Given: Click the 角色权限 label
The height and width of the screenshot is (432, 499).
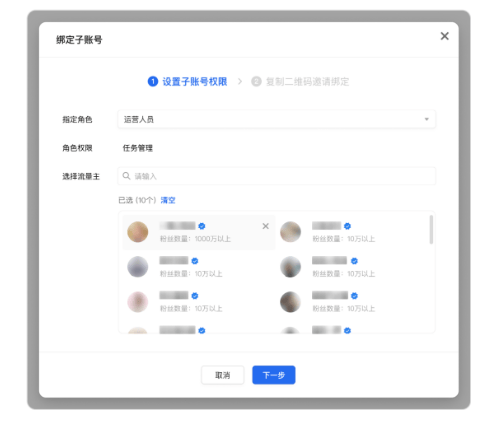Looking at the screenshot, I should (77, 148).
